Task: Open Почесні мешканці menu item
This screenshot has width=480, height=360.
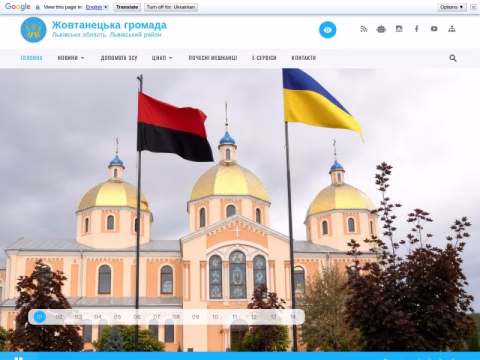Action: [x=213, y=58]
